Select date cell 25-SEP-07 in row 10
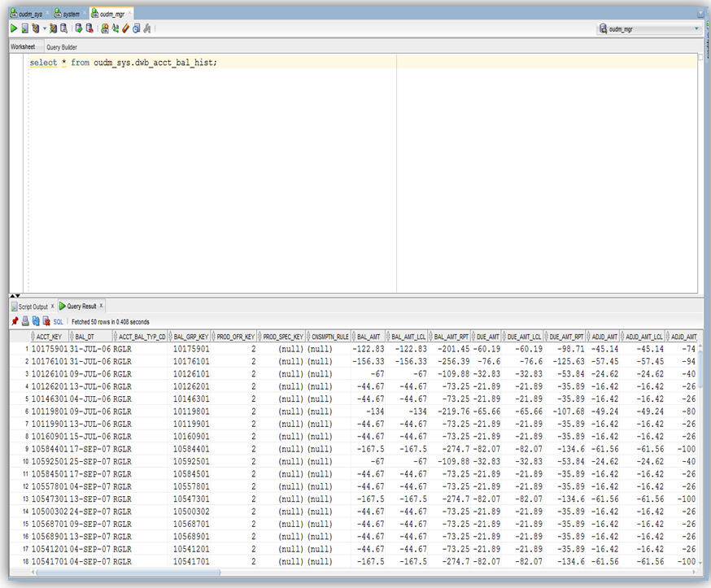 [x=90, y=461]
